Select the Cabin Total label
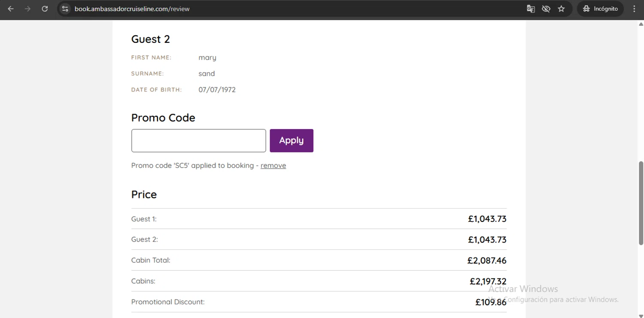The height and width of the screenshot is (318, 644). point(151,260)
